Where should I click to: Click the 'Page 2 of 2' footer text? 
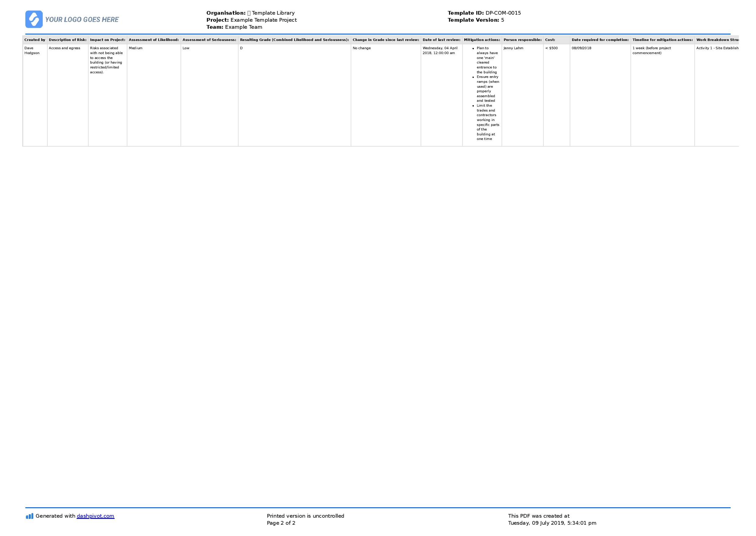tap(281, 523)
